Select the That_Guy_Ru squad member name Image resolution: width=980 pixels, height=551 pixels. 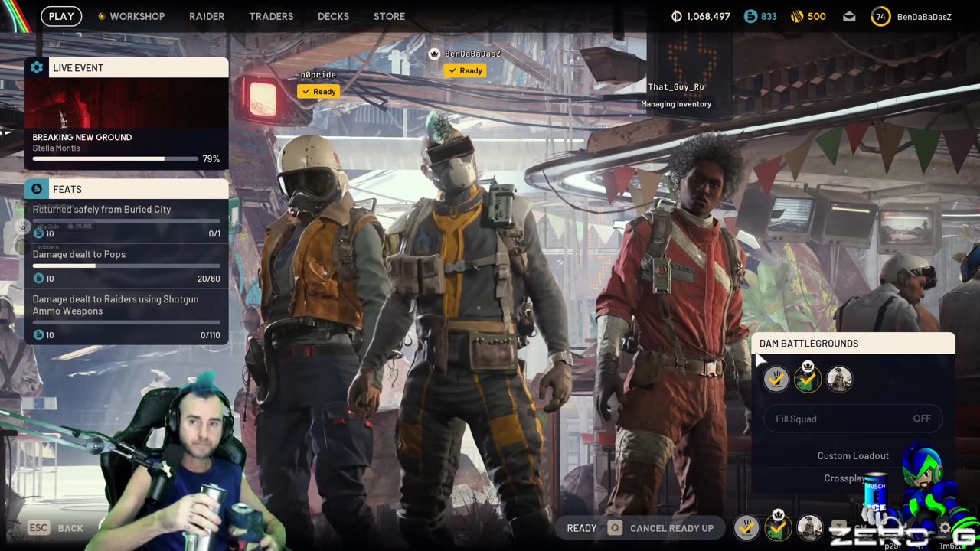pos(676,87)
